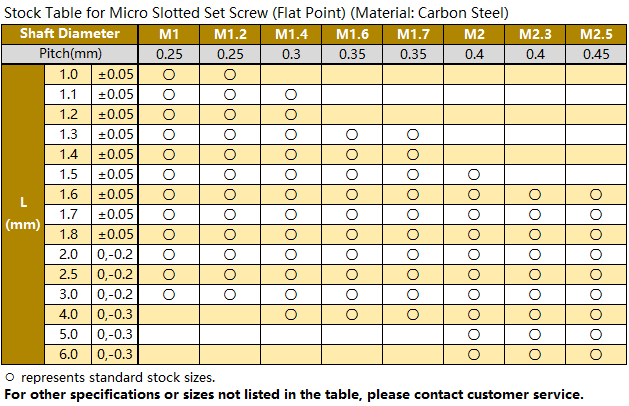
Task: Click the stock circle for M1 at length 1.0
Action: [x=169, y=74]
